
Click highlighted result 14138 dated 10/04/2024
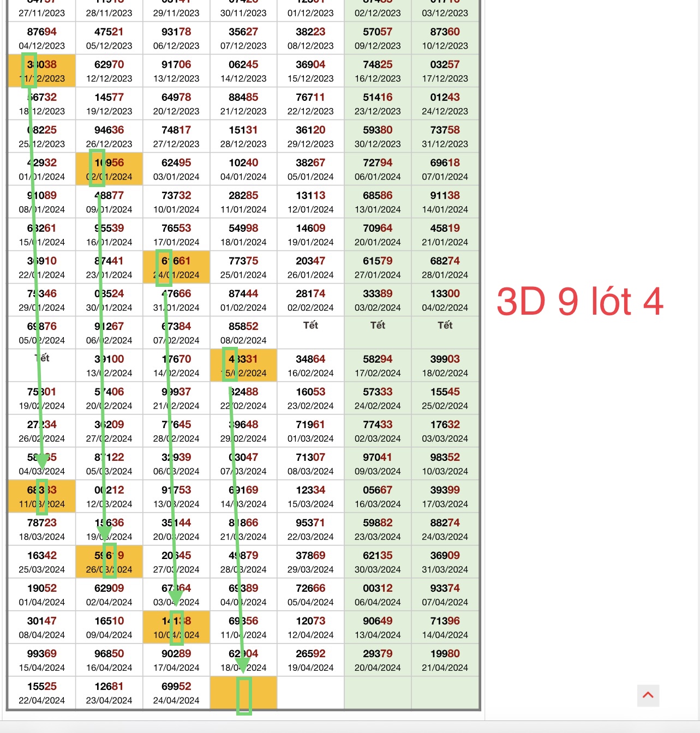(x=176, y=627)
